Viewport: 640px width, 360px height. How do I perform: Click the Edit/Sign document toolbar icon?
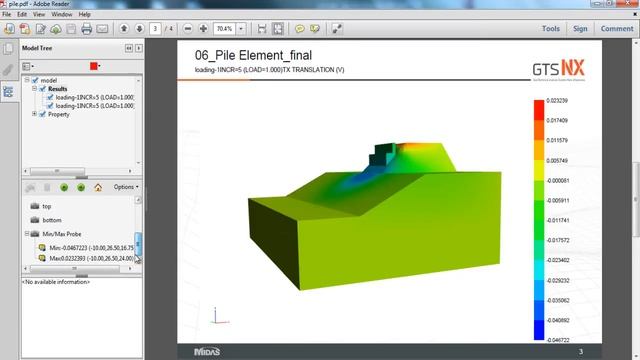[40, 29]
